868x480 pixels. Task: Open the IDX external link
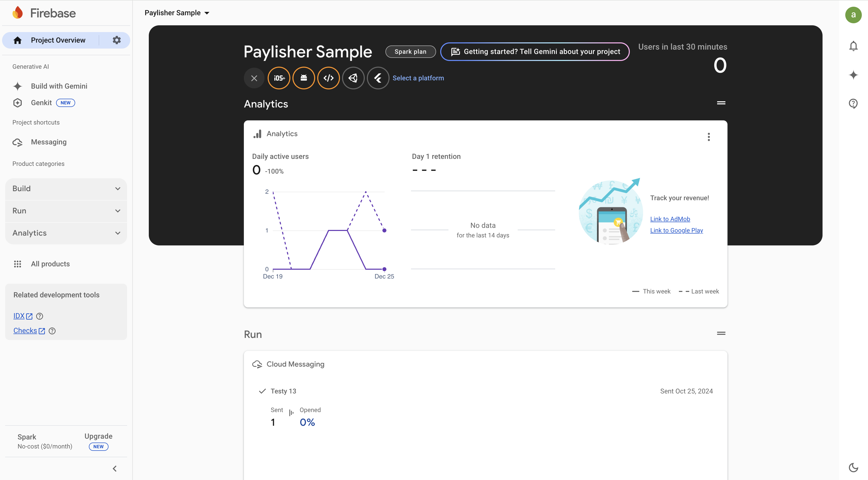point(23,316)
